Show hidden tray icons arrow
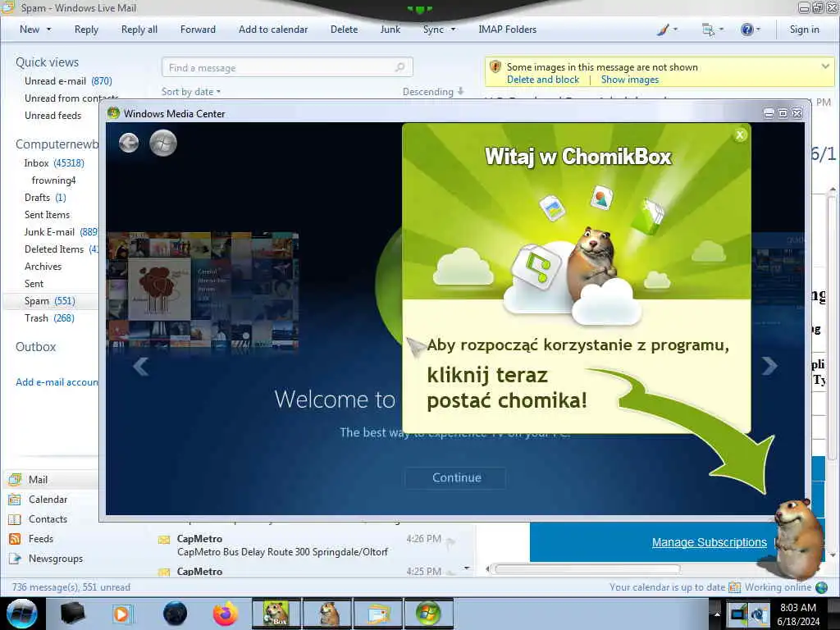Image resolution: width=840 pixels, height=630 pixels. pos(715,614)
